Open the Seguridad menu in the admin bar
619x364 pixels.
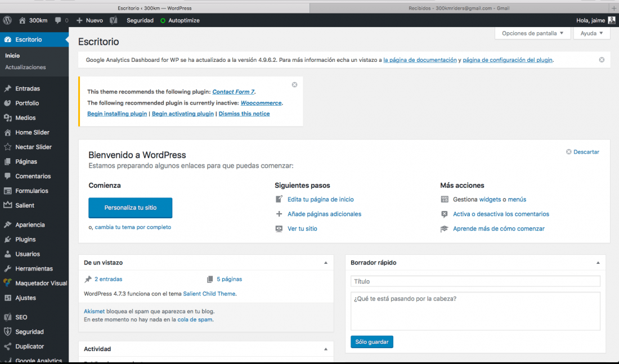point(140,20)
